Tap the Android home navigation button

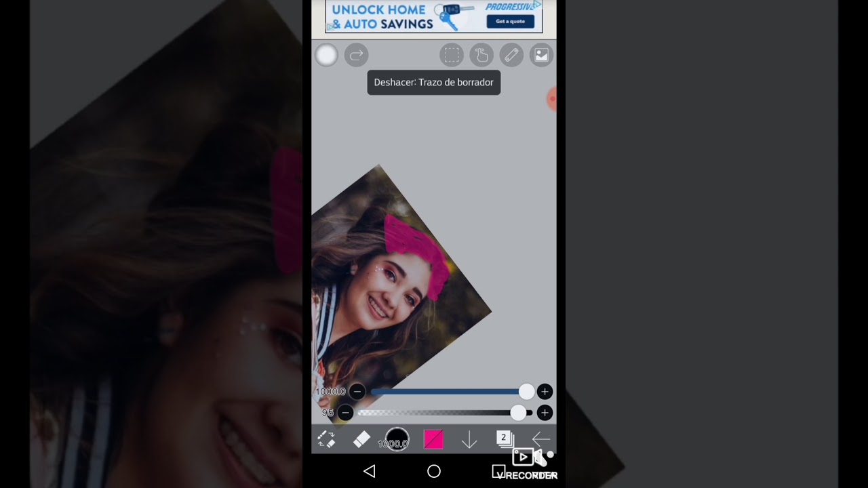point(434,471)
